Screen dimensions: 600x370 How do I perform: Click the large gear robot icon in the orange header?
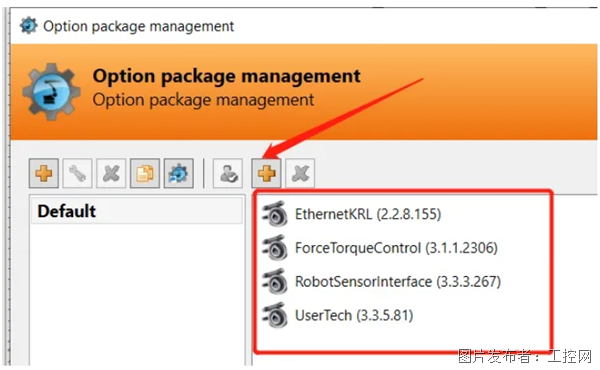tap(51, 92)
